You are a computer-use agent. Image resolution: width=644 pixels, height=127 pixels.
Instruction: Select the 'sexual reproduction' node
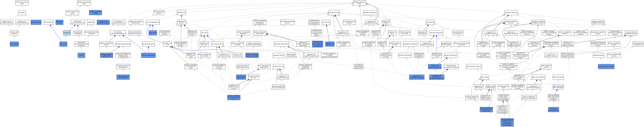(153, 22)
